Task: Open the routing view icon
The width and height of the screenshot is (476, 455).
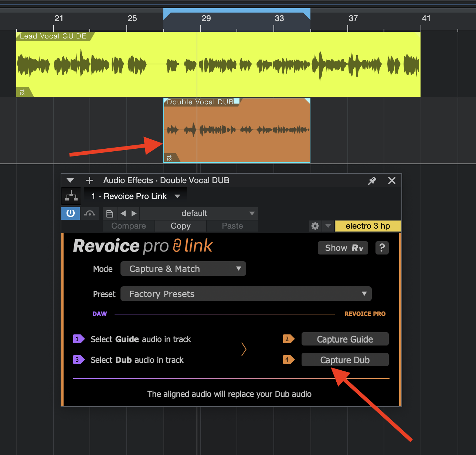Action: [x=71, y=196]
